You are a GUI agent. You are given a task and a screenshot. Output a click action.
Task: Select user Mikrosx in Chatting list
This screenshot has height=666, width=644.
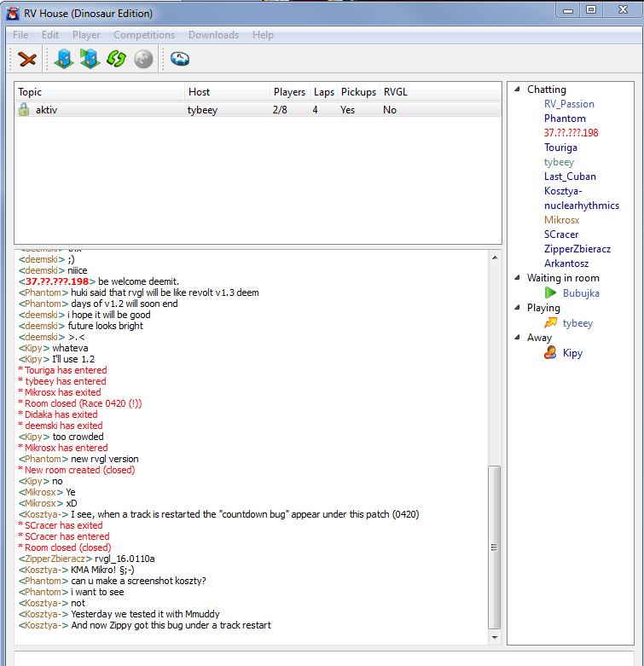pyautogui.click(x=561, y=220)
